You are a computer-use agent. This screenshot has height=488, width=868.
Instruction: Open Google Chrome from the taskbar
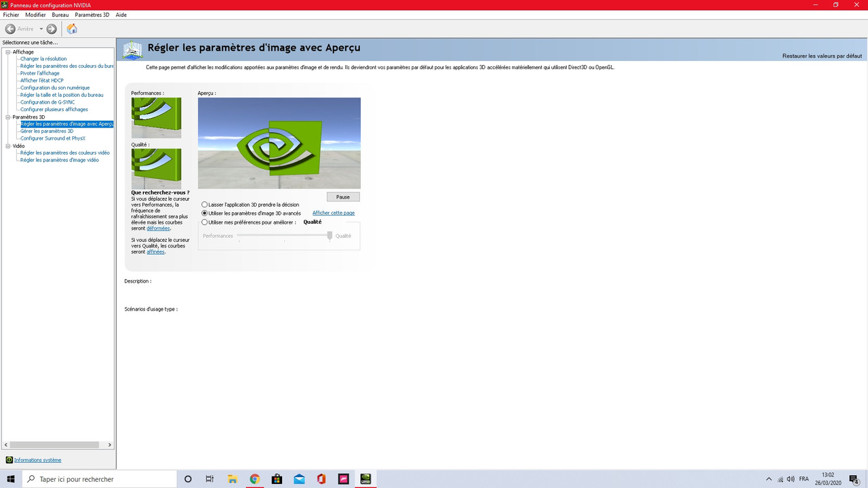point(254,479)
